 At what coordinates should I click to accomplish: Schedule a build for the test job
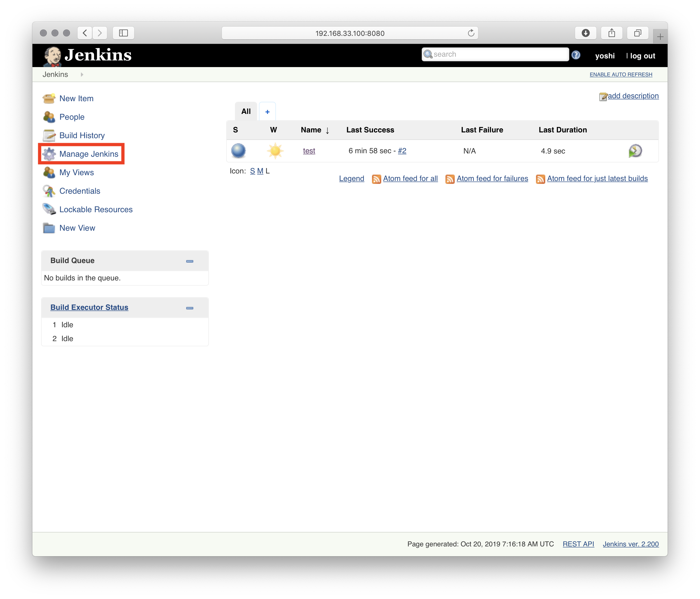(x=635, y=151)
